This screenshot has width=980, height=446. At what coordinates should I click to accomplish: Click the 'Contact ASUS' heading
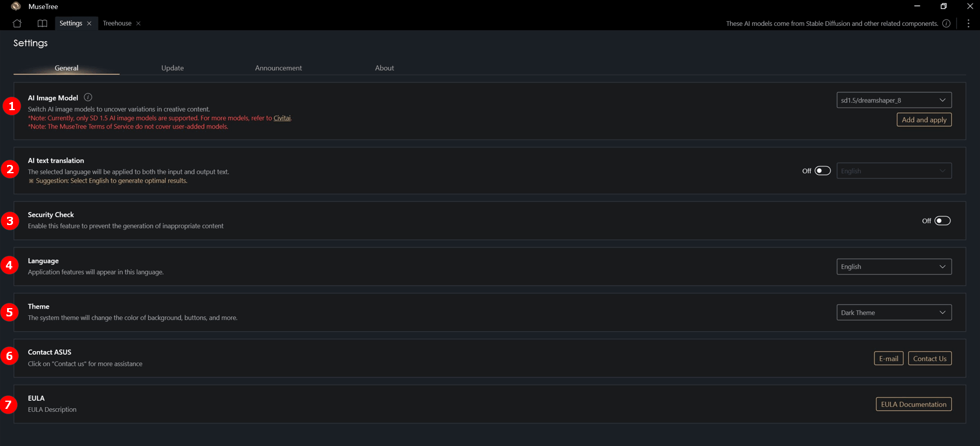coord(50,352)
